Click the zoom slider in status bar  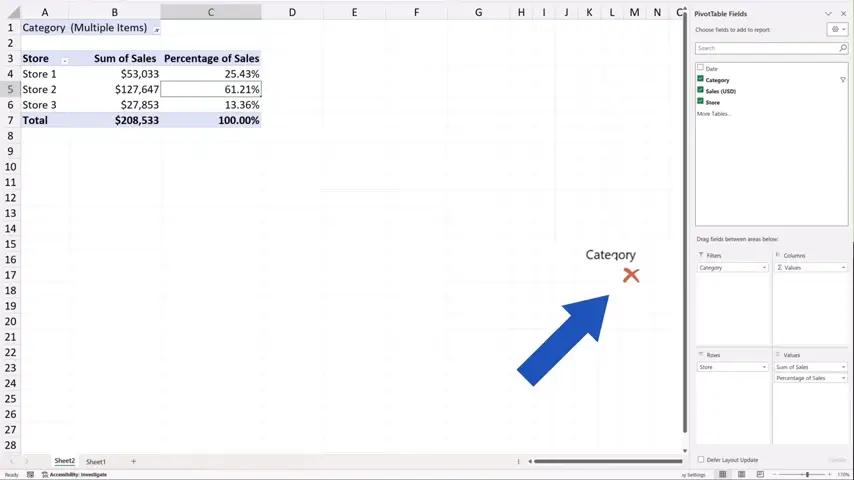(807, 474)
